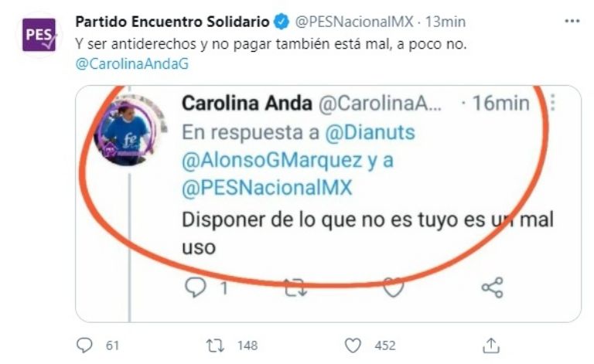Retweet the PES tweet with 148 retweets
594x364 pixels.
click(215, 345)
